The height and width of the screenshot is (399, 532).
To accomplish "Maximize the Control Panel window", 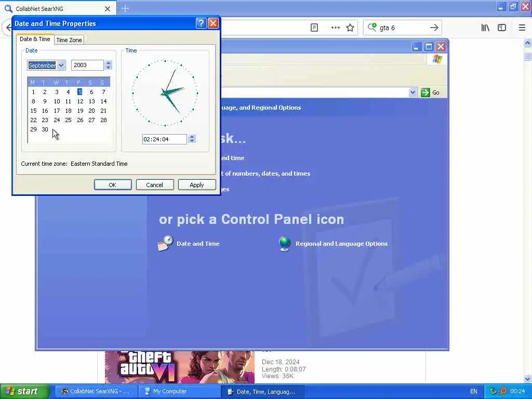I will pos(429,46).
